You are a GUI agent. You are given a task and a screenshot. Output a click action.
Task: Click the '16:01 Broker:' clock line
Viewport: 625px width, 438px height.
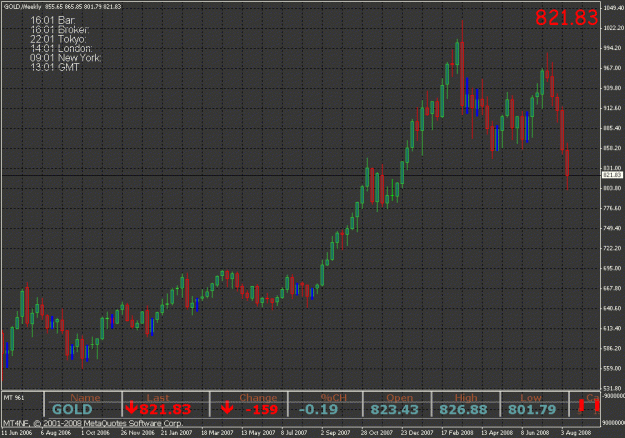click(60, 30)
